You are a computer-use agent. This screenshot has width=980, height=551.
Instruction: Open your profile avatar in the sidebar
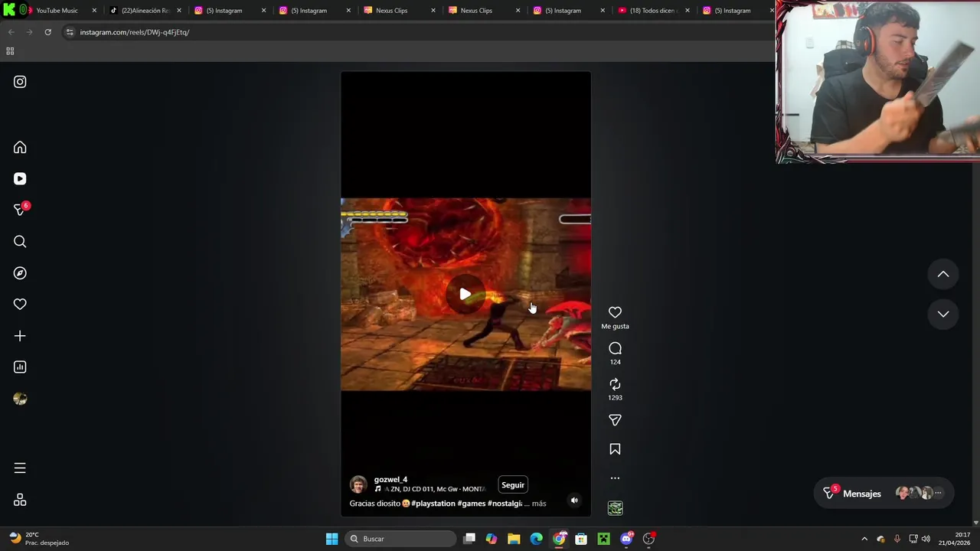click(x=20, y=399)
